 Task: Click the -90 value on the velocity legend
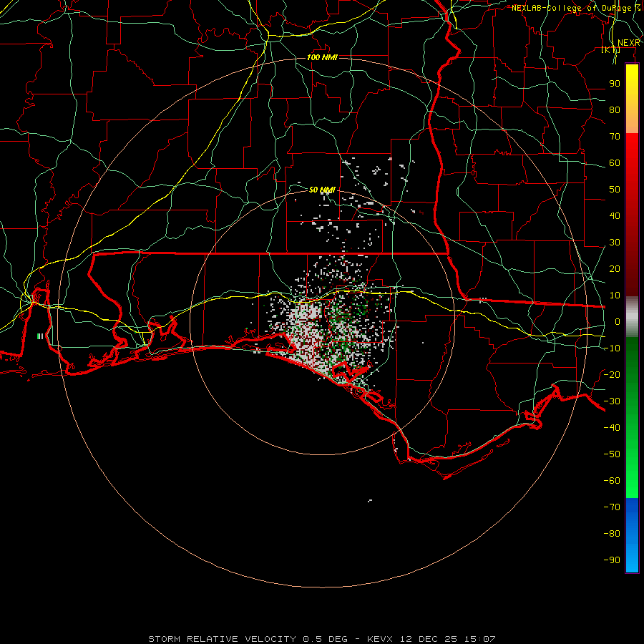click(x=612, y=560)
